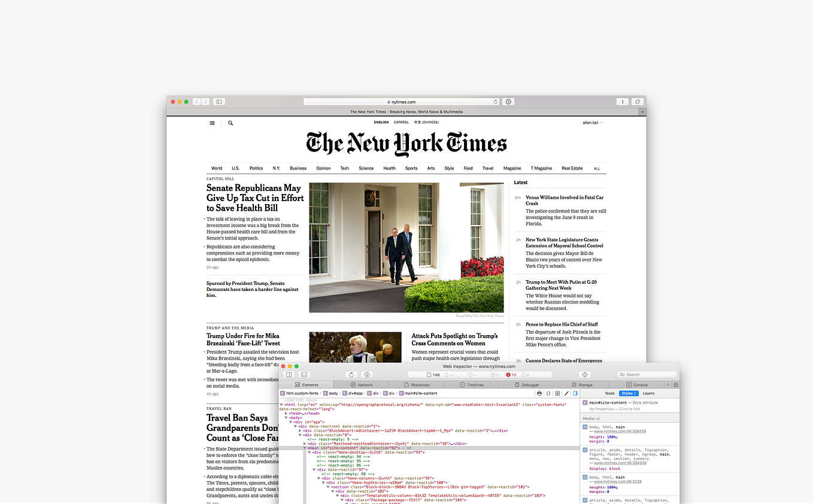The image size is (813, 504).
Task: Click main#site-content in the breadcrumb bar
Action: [419, 393]
